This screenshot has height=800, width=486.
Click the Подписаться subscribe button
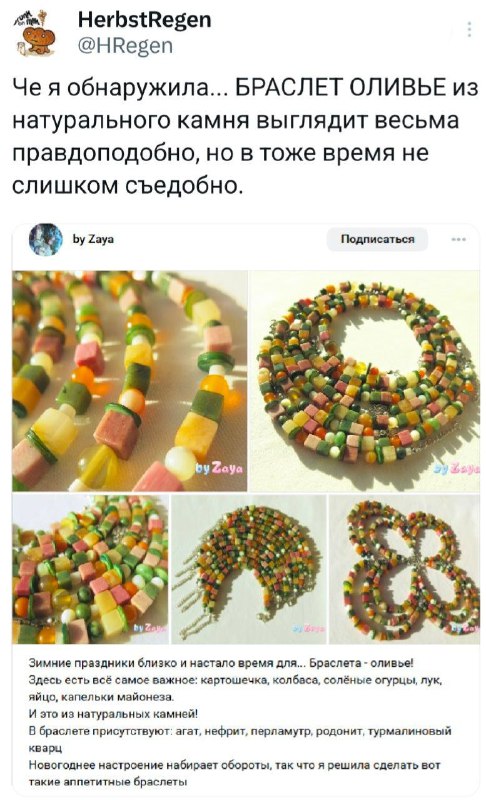377,239
